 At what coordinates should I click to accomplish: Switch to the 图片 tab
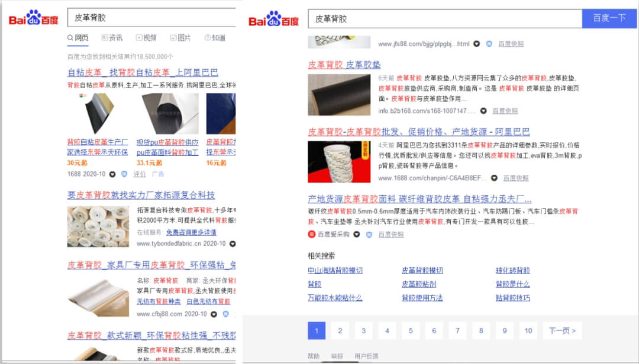[x=181, y=38]
